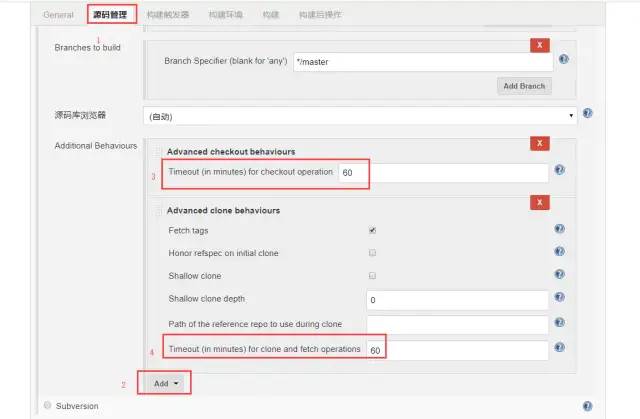Switch to the 构建 tab

271,15
